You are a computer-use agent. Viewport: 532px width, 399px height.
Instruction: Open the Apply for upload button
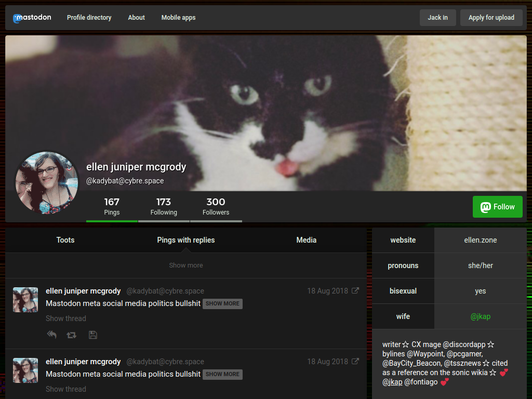coord(491,18)
